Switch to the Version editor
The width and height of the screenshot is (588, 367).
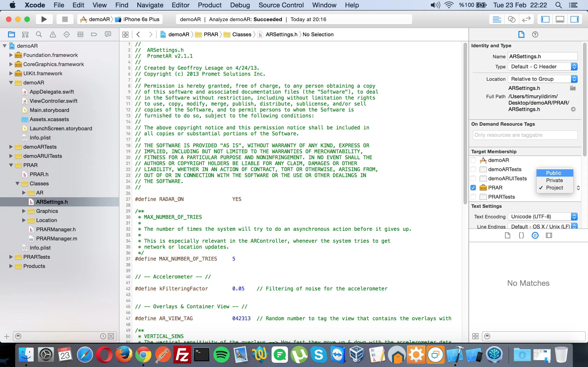(526, 19)
